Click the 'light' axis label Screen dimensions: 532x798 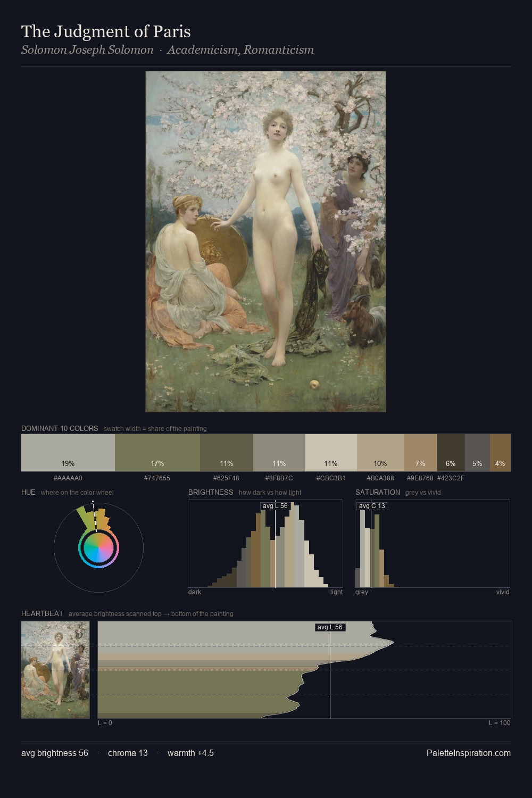point(337,592)
